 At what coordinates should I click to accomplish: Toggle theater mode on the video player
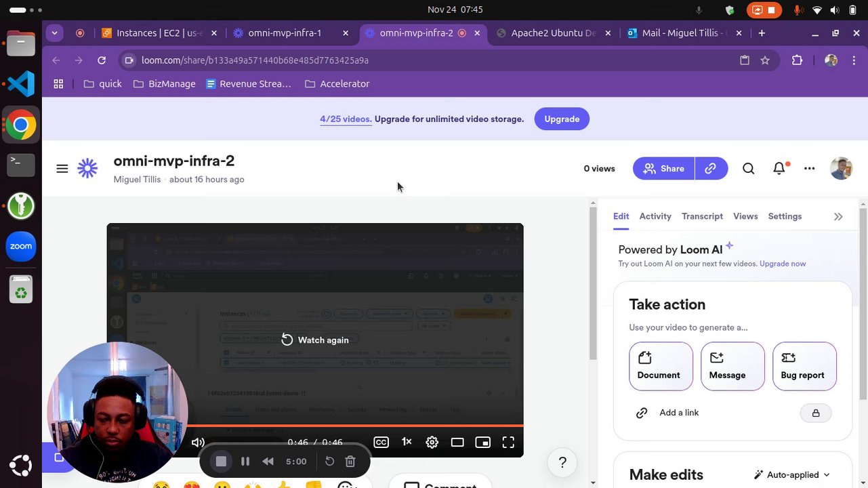[x=457, y=443]
